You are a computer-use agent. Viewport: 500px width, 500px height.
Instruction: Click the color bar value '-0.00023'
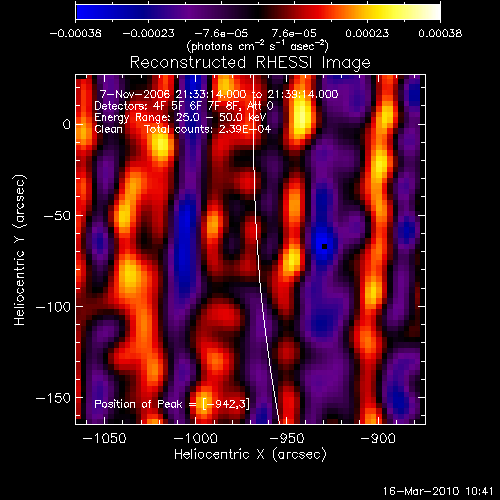[148, 33]
